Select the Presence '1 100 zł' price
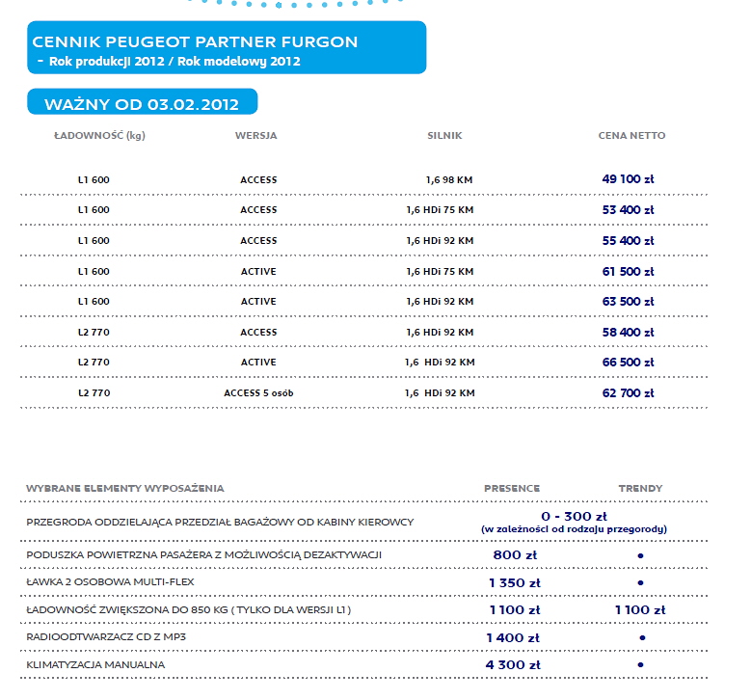The width and height of the screenshot is (751, 700). click(515, 610)
